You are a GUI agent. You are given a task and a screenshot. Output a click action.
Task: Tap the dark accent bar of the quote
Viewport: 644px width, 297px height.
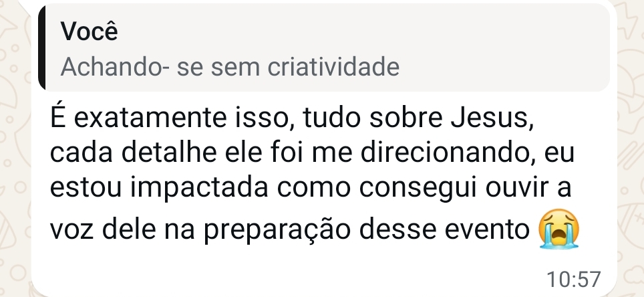[41, 47]
